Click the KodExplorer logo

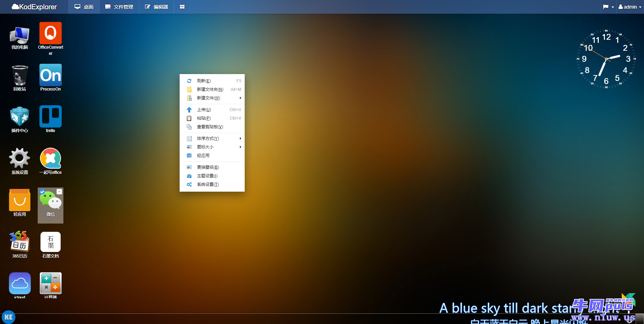(x=34, y=7)
